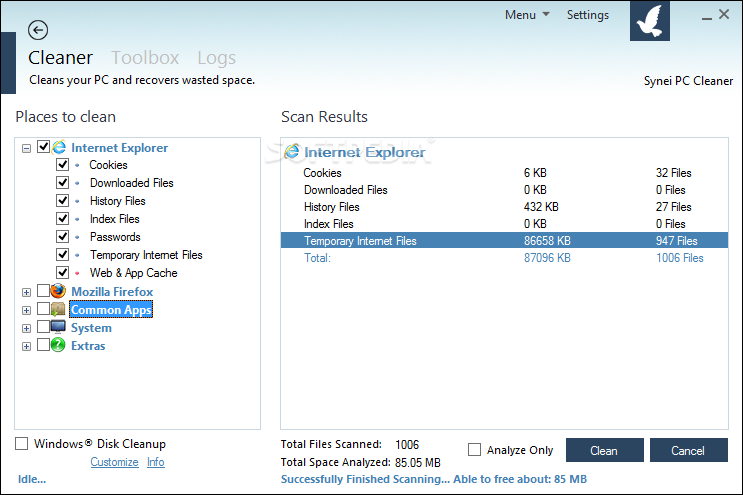Click the Clean button

point(605,450)
